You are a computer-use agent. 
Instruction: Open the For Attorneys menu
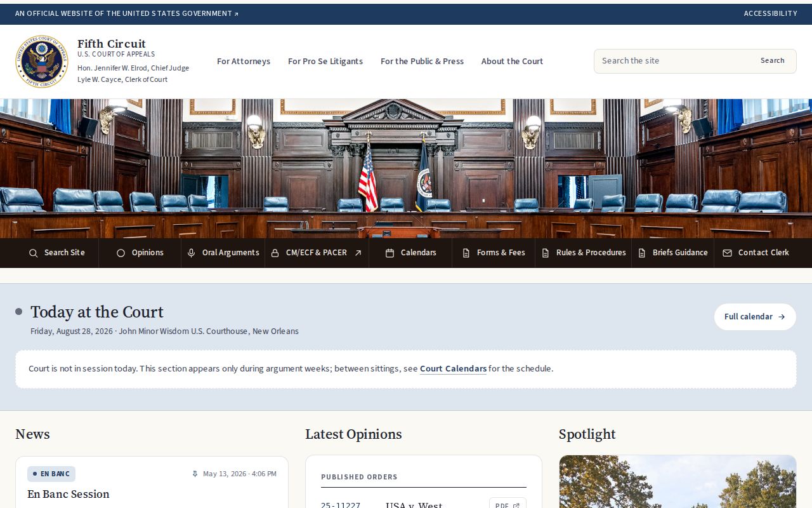tap(244, 62)
